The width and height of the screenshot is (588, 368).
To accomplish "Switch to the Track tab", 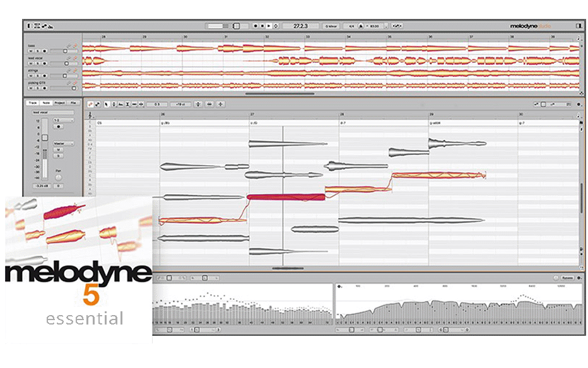I will [33, 102].
